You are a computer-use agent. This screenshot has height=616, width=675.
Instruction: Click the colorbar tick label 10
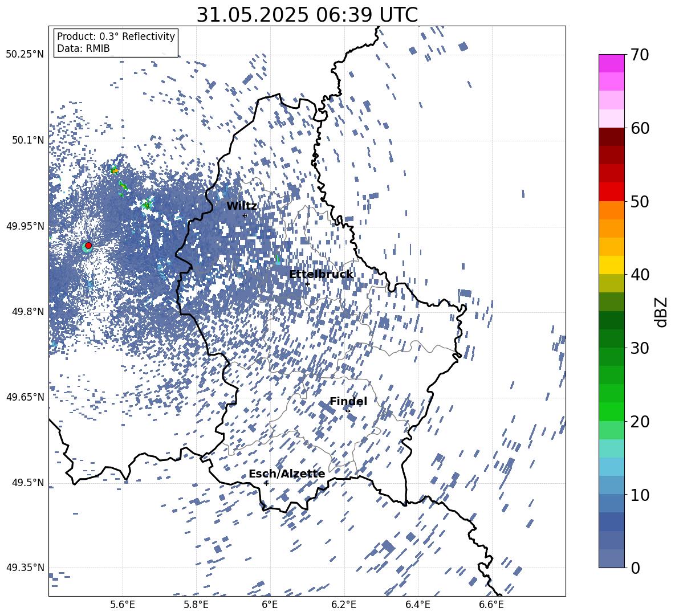click(x=640, y=495)
